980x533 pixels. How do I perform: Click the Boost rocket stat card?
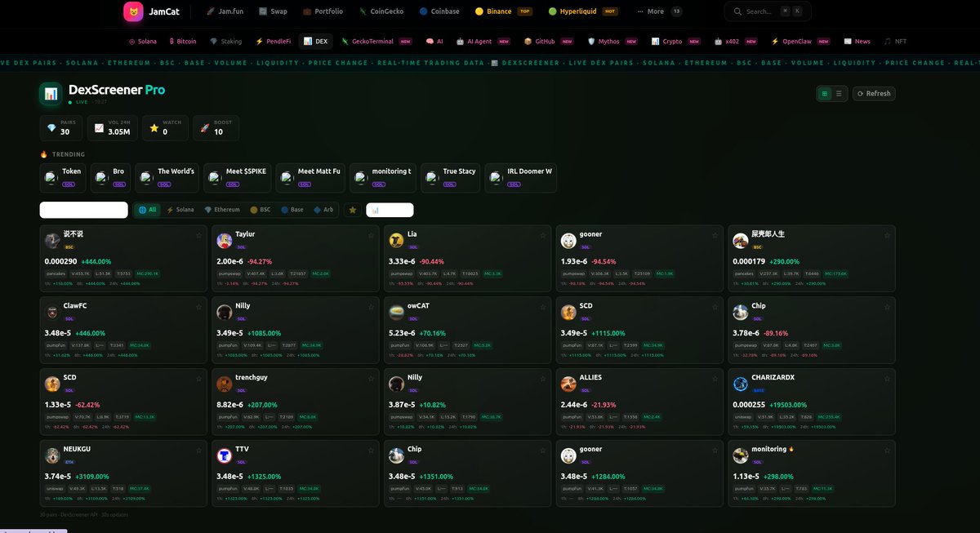(215, 128)
